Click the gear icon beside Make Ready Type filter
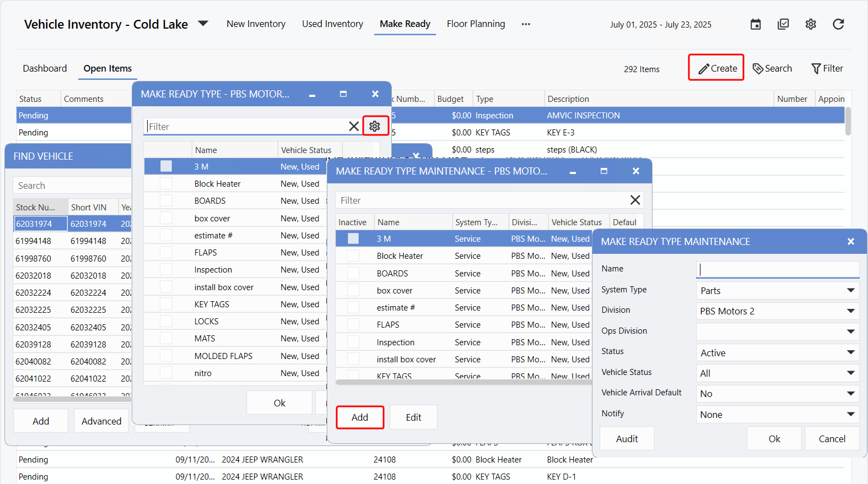This screenshot has height=484, width=868. click(x=375, y=126)
